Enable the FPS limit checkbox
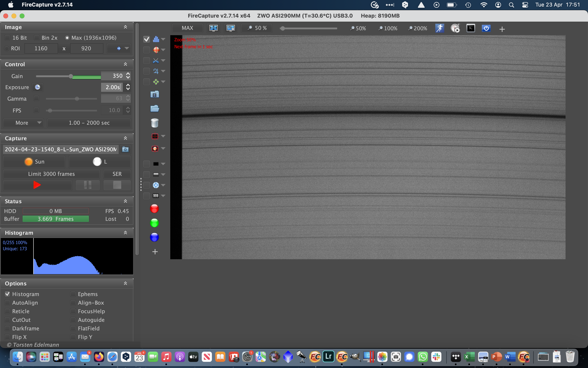 [37, 110]
